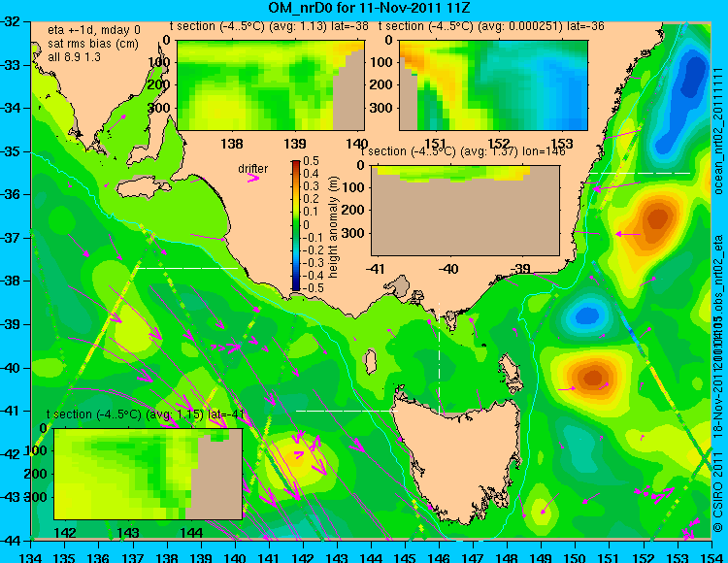
Task: Open the lat=-36 temperature section inset plot
Action: [493, 85]
